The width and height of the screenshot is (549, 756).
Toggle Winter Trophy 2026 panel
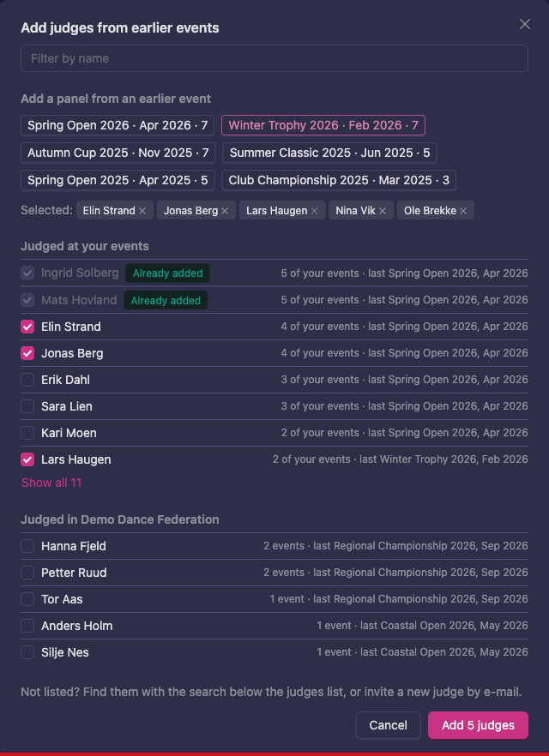323,125
